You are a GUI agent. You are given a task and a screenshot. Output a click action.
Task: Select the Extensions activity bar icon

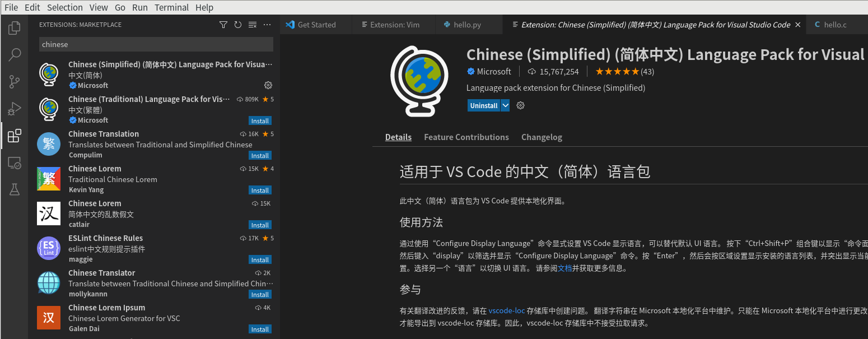[x=15, y=136]
